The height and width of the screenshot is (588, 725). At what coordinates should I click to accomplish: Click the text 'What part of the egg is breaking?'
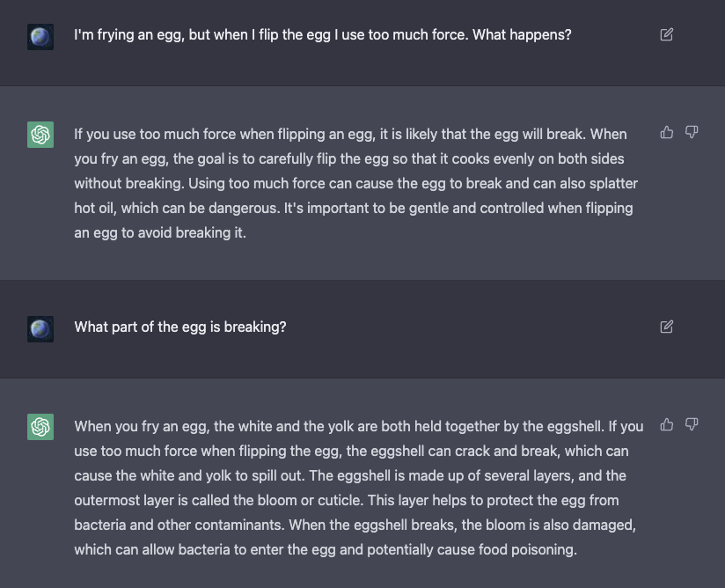pyautogui.click(x=180, y=327)
